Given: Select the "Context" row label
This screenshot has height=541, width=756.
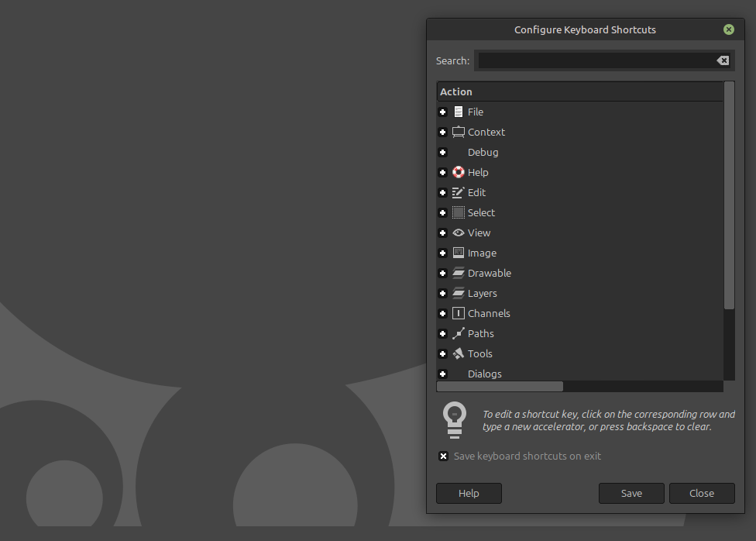Looking at the screenshot, I should tap(486, 133).
